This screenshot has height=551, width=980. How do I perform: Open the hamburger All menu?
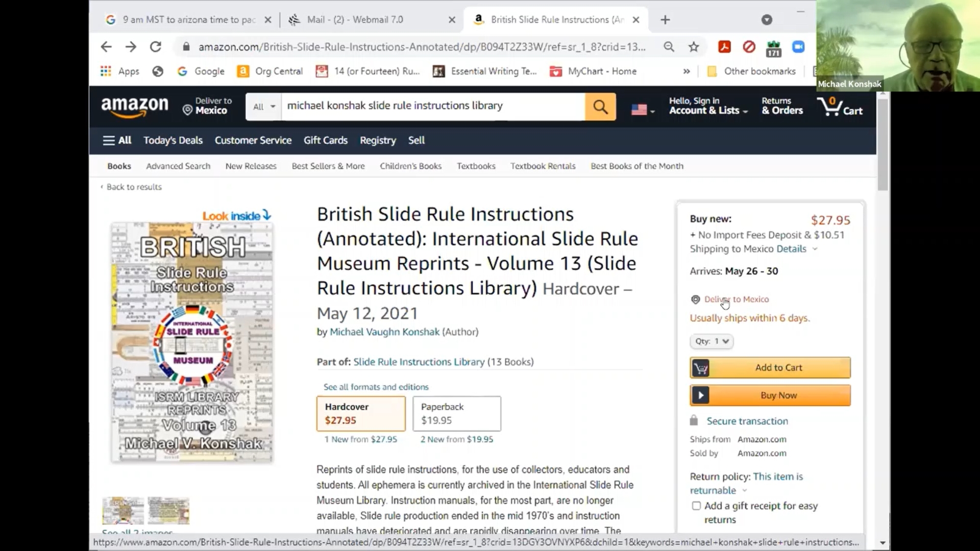[x=117, y=140]
